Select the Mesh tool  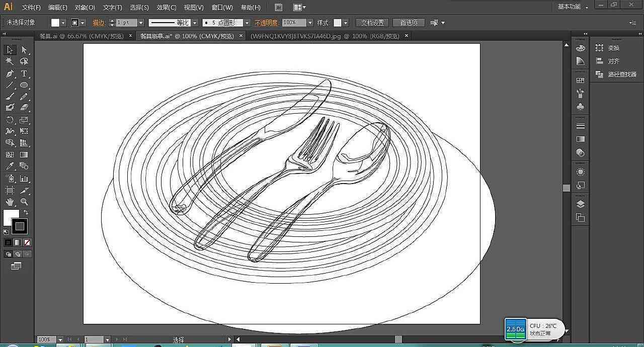click(x=10, y=155)
